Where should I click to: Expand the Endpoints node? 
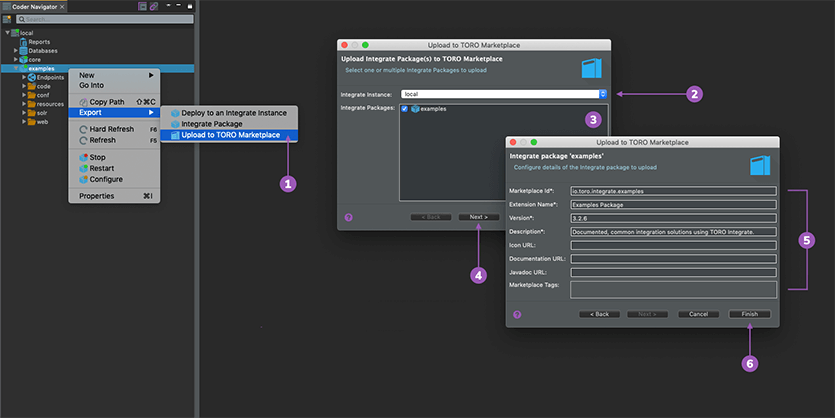[x=24, y=77]
